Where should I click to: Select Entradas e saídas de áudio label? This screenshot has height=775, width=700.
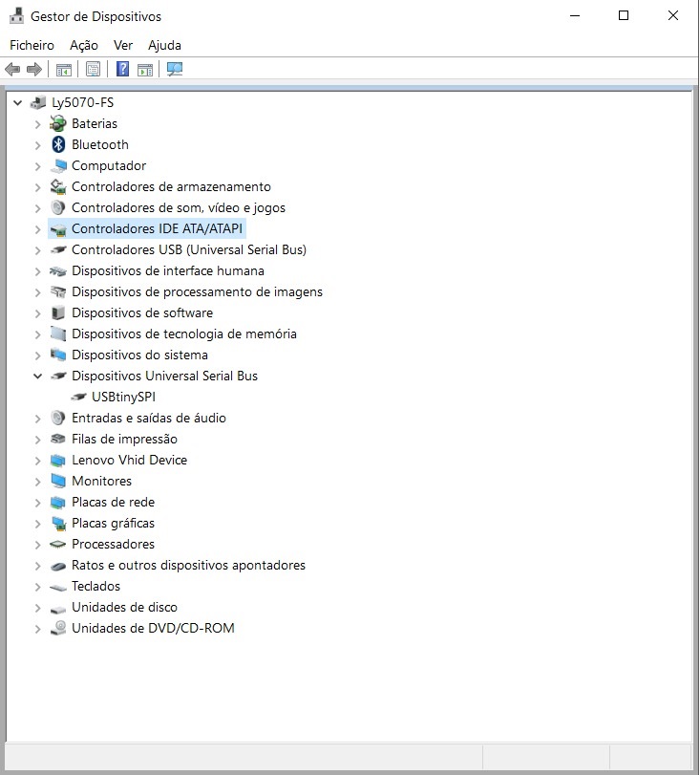pyautogui.click(x=149, y=418)
